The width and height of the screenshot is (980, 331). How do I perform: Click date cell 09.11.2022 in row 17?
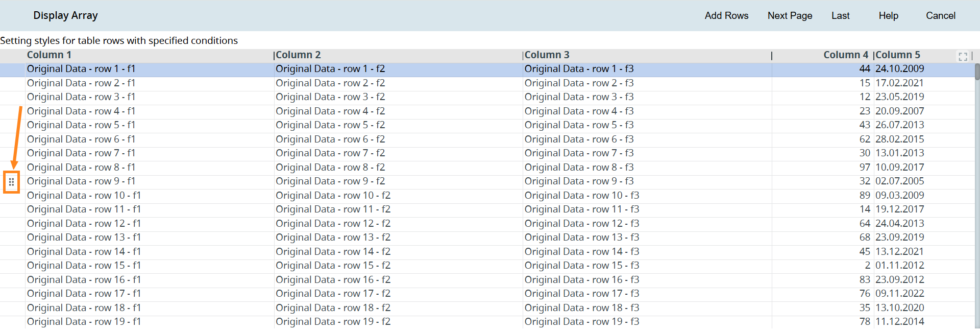pos(899,294)
